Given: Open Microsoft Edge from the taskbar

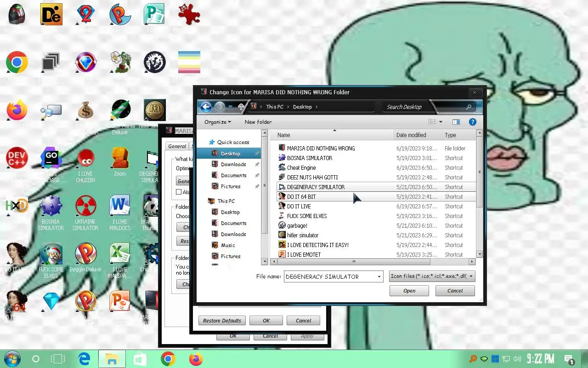Looking at the screenshot, I should (84, 359).
